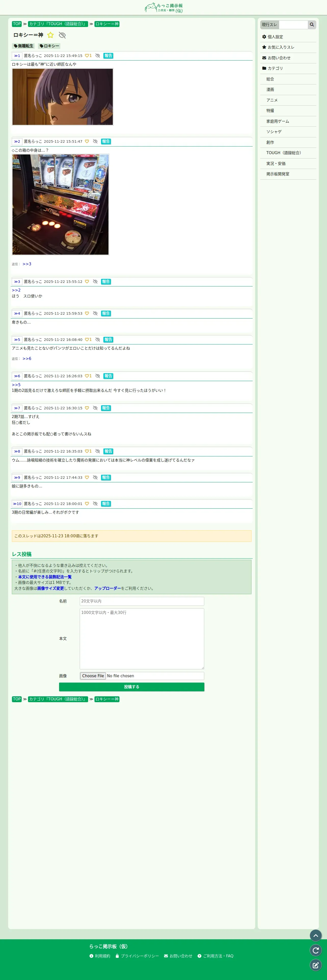Screen dimensions: 327x980
Task: Hide post 1 with its eye-slash icon
Action: tap(98, 55)
